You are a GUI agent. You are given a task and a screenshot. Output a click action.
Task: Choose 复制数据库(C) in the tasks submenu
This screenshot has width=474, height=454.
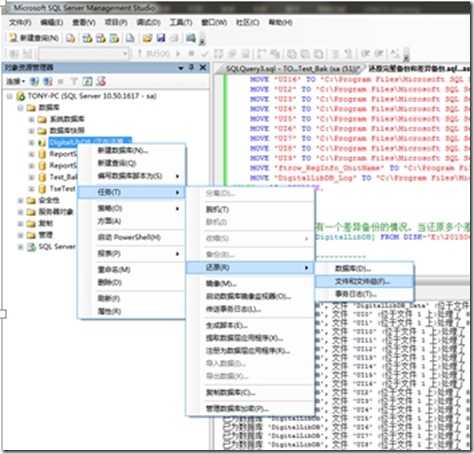coord(250,392)
